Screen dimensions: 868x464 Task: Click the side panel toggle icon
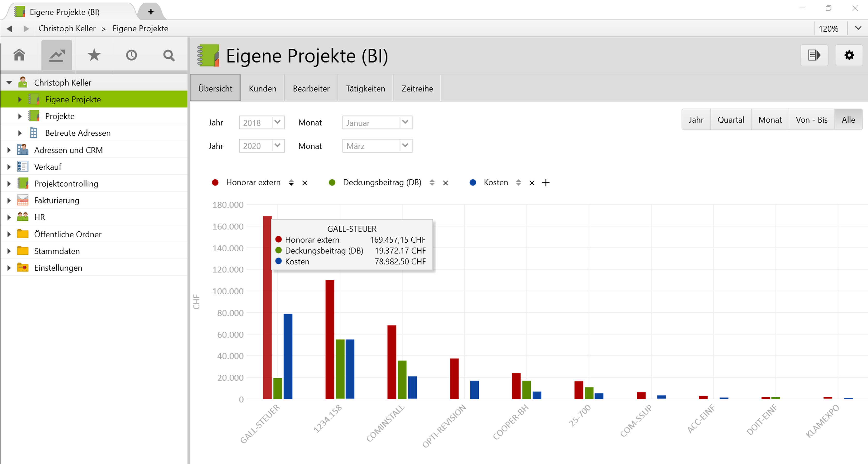pos(814,55)
